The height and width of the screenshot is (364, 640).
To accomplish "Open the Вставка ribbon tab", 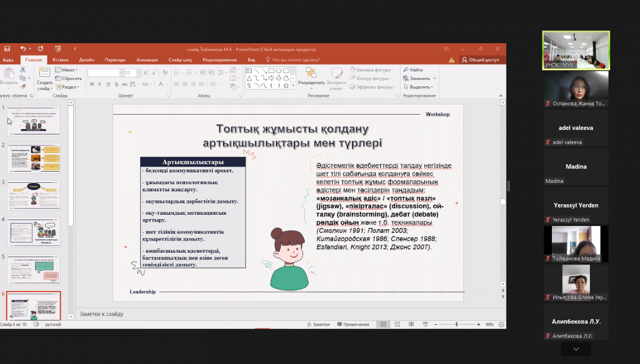I will pos(60,60).
